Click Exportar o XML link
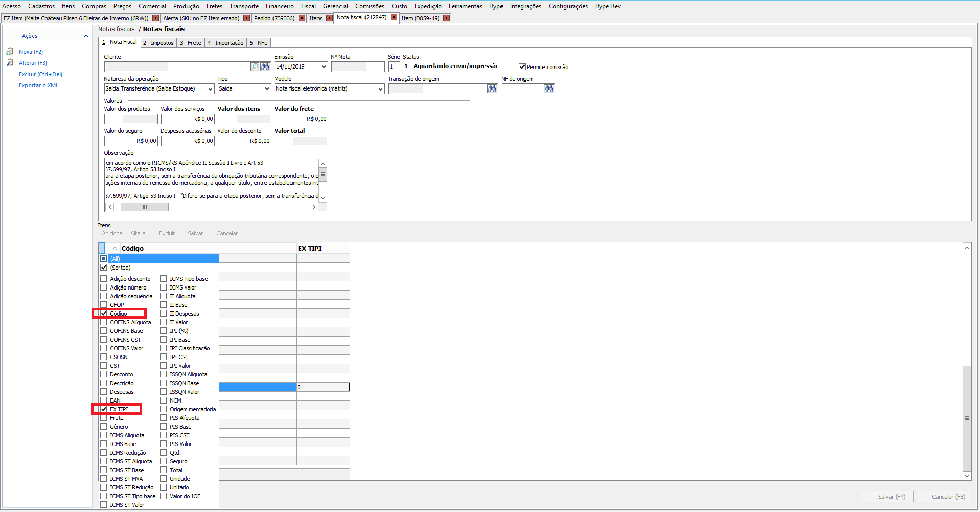 click(38, 85)
